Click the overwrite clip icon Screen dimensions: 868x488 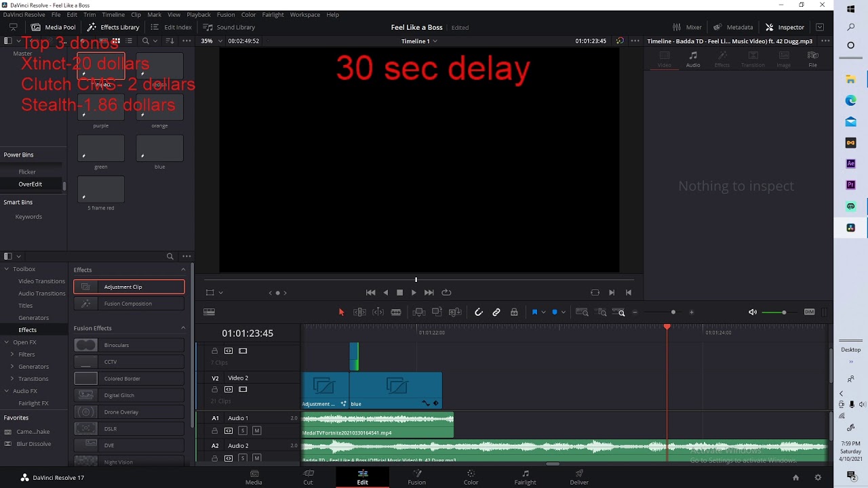(x=437, y=312)
